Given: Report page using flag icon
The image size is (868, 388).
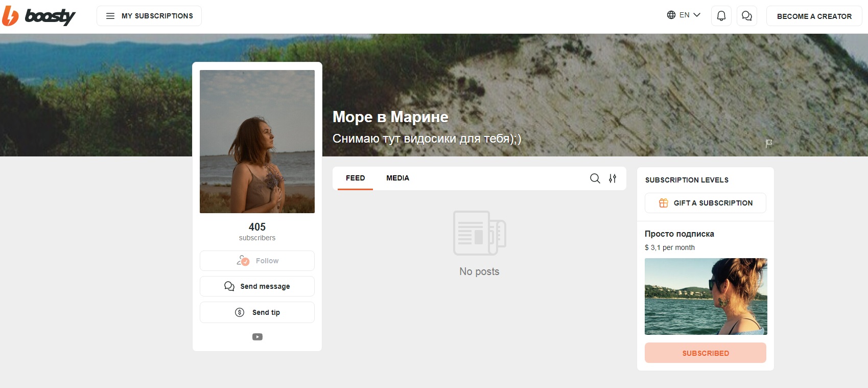Looking at the screenshot, I should pos(769,143).
